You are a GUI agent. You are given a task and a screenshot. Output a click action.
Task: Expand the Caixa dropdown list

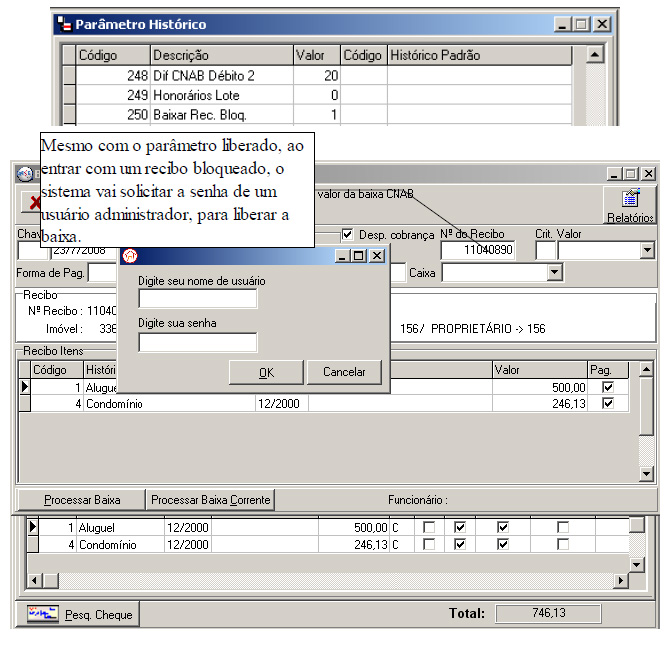554,272
